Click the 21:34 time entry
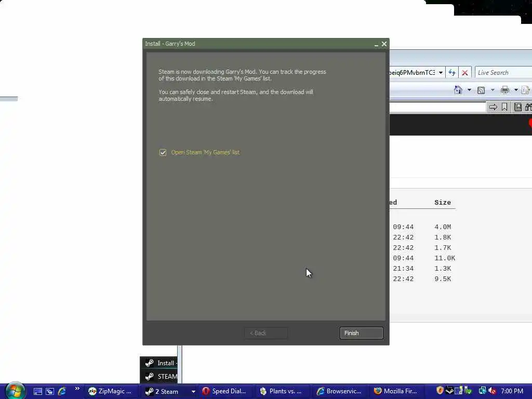 [403, 269]
